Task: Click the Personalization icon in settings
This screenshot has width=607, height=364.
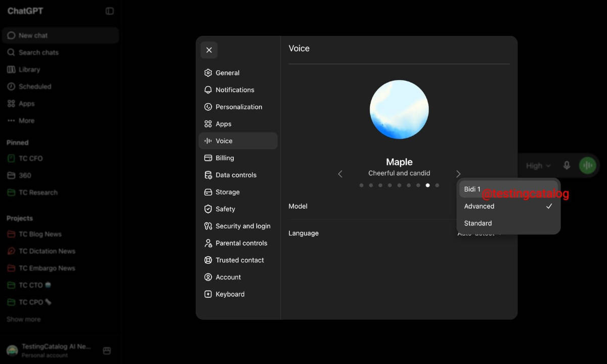Action: pos(208,107)
